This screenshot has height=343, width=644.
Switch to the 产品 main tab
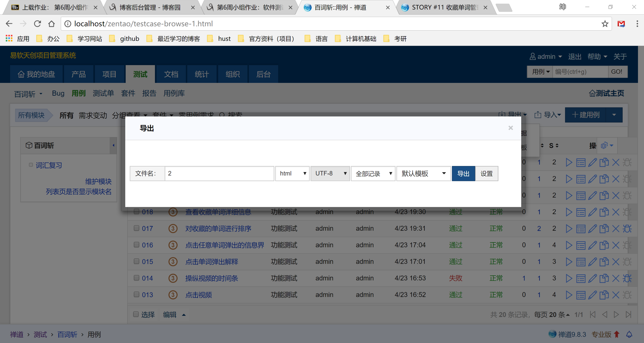tap(79, 74)
